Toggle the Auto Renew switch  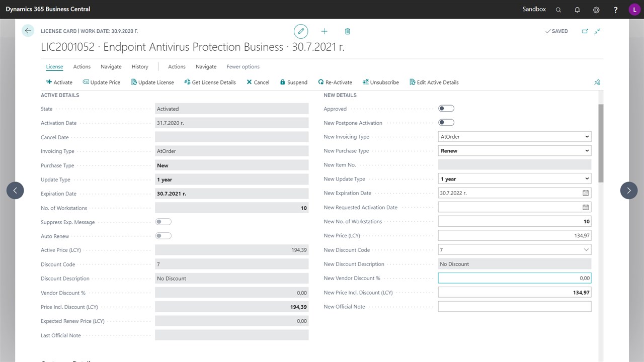click(164, 236)
